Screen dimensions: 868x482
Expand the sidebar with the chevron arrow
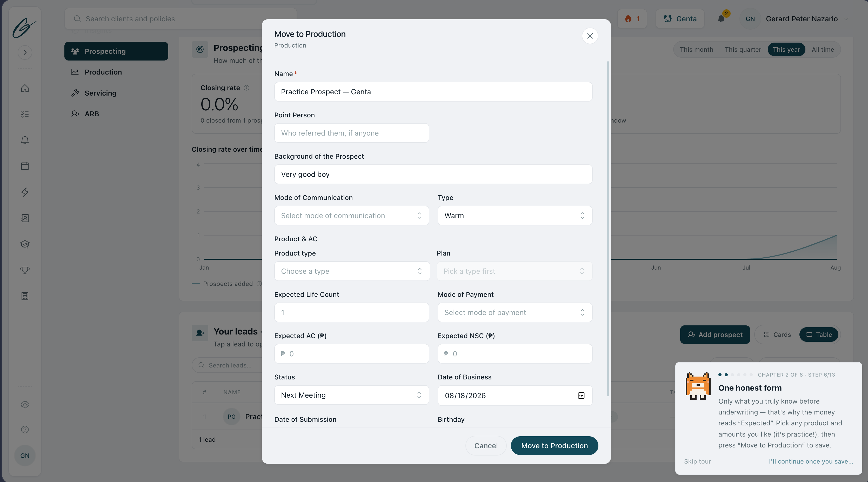pos(25,52)
